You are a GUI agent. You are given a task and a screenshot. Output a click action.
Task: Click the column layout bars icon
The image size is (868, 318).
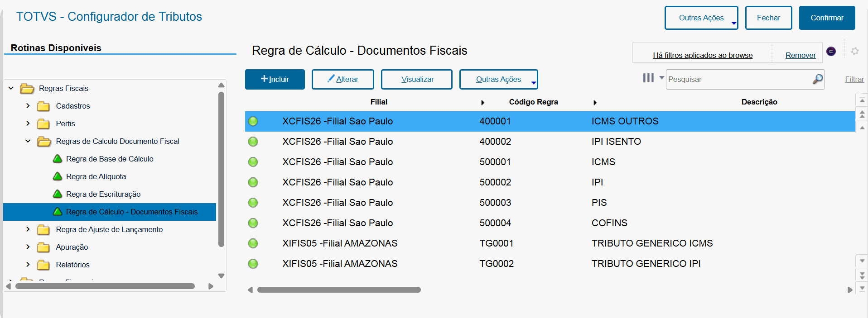(x=648, y=78)
